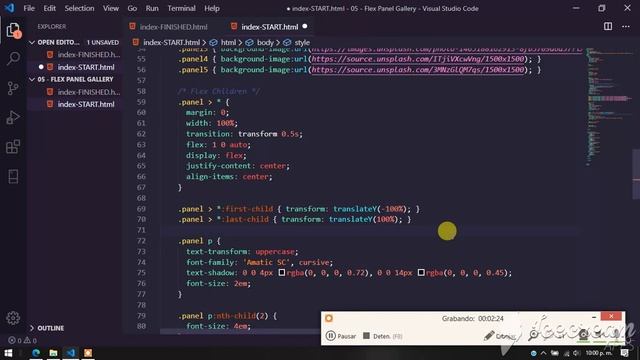The height and width of the screenshot is (360, 640).
Task: Click the taskbar clock showing 10:00 p.m.
Action: (599, 353)
